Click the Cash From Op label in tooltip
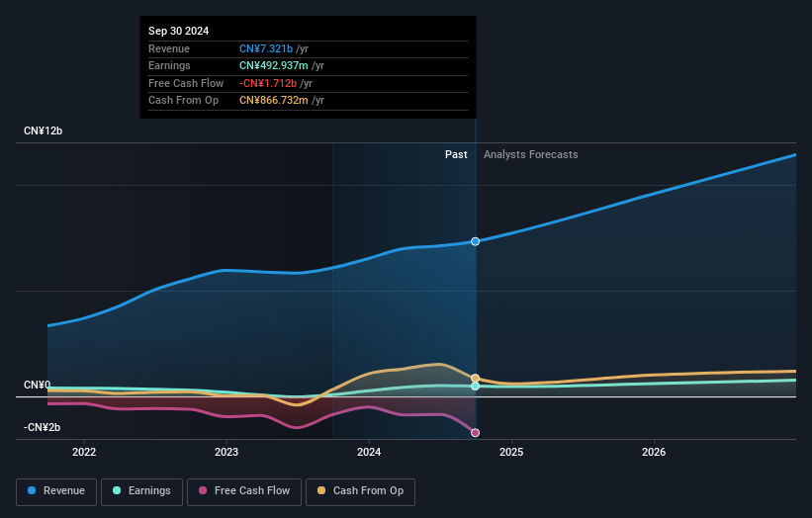The height and width of the screenshot is (518, 812). click(183, 101)
